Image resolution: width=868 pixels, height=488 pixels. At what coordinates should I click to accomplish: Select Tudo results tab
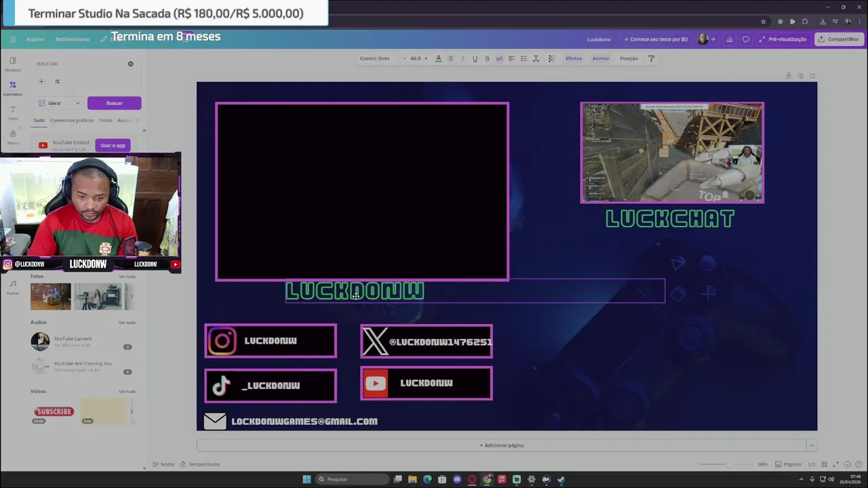pos(39,121)
